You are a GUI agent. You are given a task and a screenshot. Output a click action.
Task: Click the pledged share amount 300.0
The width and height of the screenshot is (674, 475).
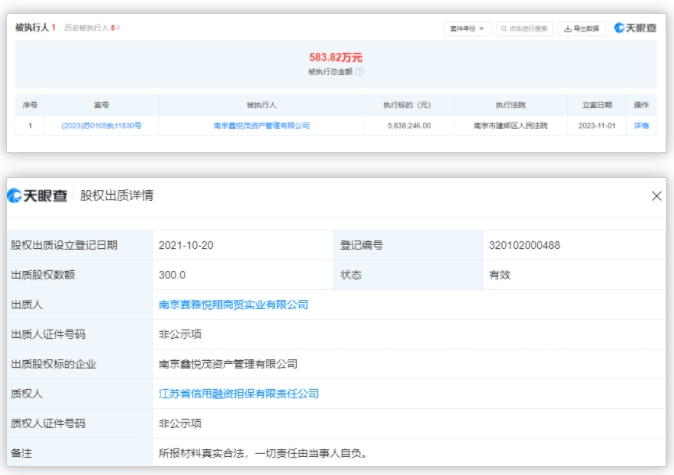click(172, 275)
